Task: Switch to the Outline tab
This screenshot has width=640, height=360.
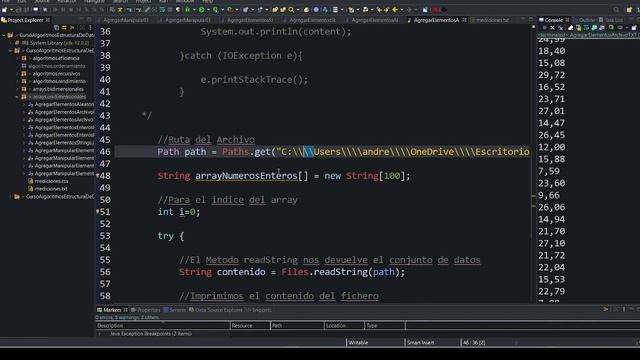Action: (587, 20)
